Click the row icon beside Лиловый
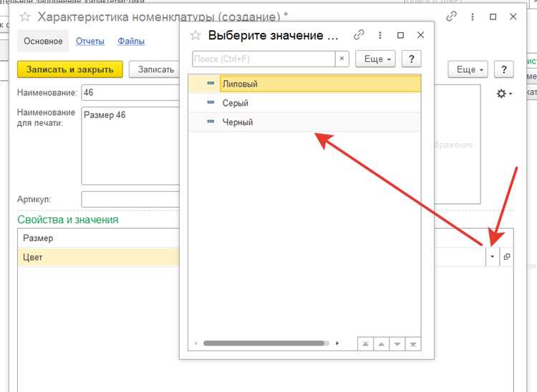Viewport: 537px width, 392px height. click(211, 83)
